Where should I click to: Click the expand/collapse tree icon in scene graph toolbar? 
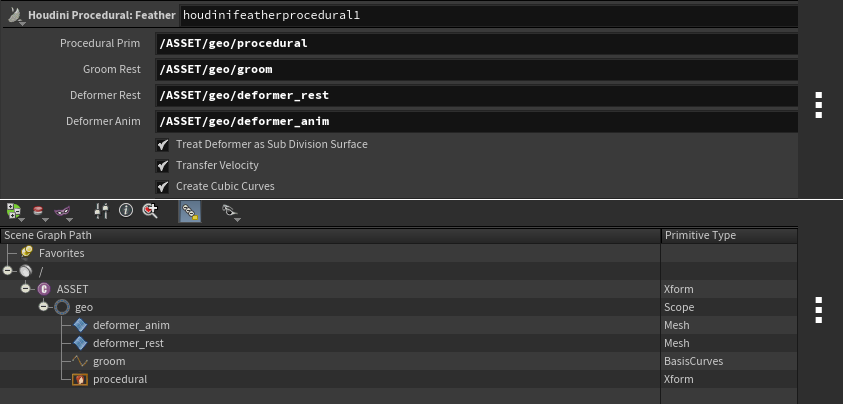[13, 211]
